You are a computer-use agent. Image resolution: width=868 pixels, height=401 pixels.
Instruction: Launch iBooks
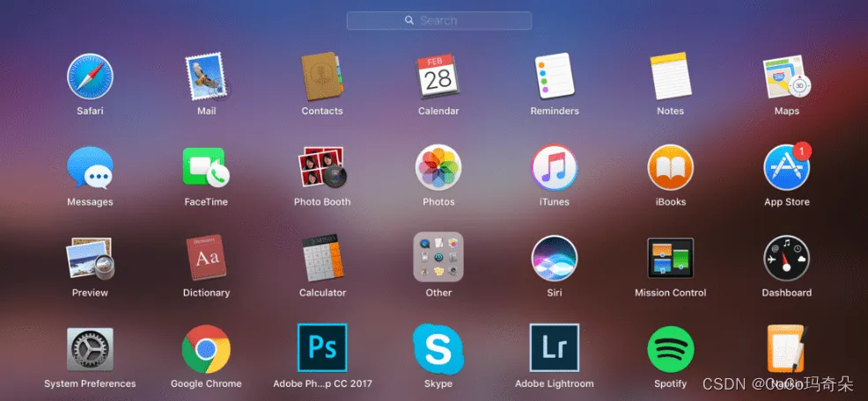(671, 168)
